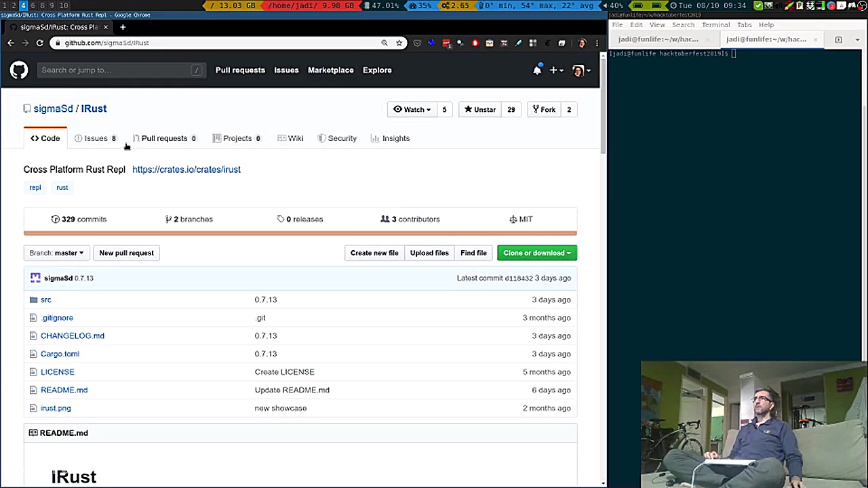This screenshot has height=488, width=868.
Task: Open the terminal Help menu
Action: [767, 25]
